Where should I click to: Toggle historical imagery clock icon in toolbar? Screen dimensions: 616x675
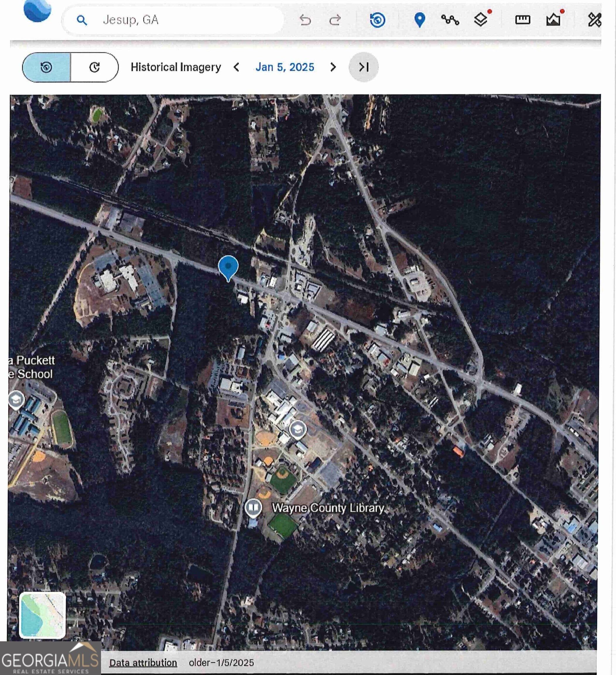pos(377,20)
